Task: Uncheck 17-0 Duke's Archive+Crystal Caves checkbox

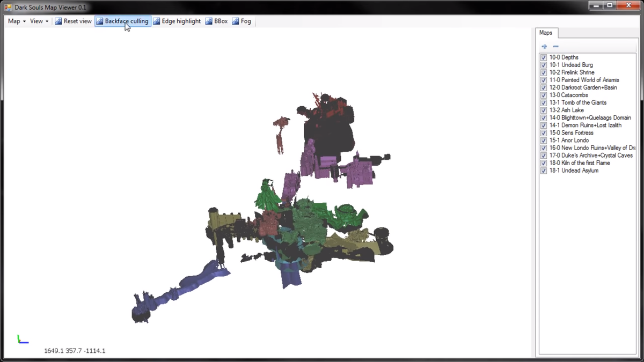Action: tap(544, 155)
